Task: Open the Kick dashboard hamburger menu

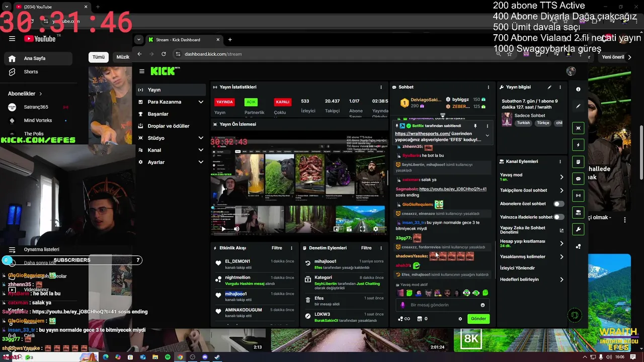Action: [142, 71]
